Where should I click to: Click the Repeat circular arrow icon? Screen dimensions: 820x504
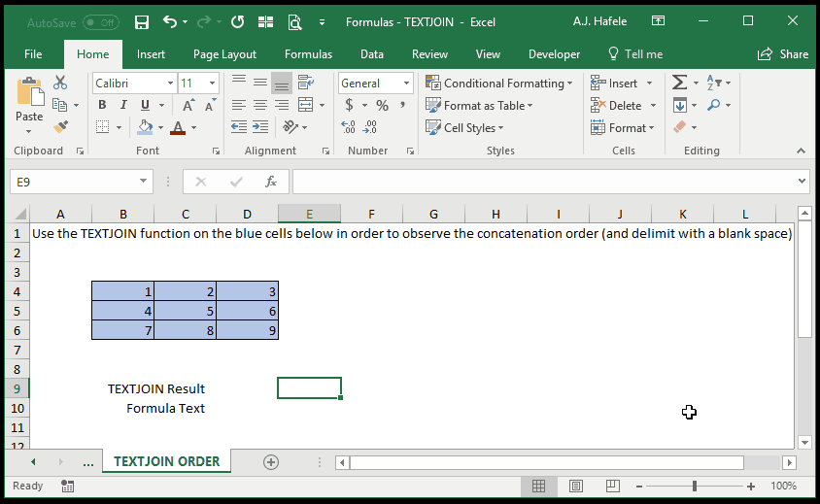pos(237,22)
